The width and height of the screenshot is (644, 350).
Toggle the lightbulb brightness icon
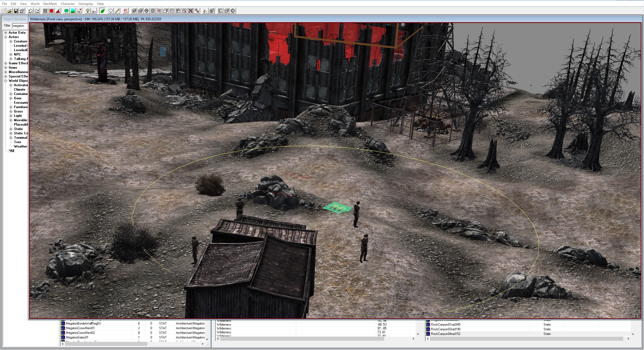pos(88,11)
